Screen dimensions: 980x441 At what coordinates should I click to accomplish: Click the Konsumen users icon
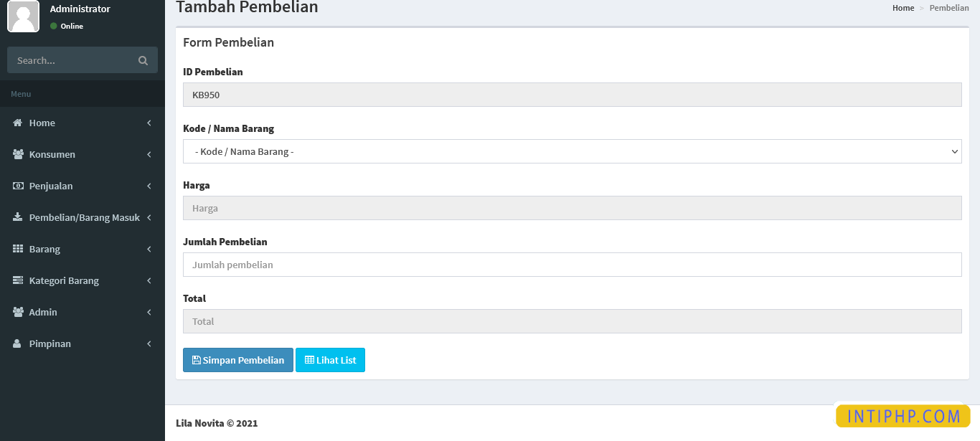pos(18,155)
